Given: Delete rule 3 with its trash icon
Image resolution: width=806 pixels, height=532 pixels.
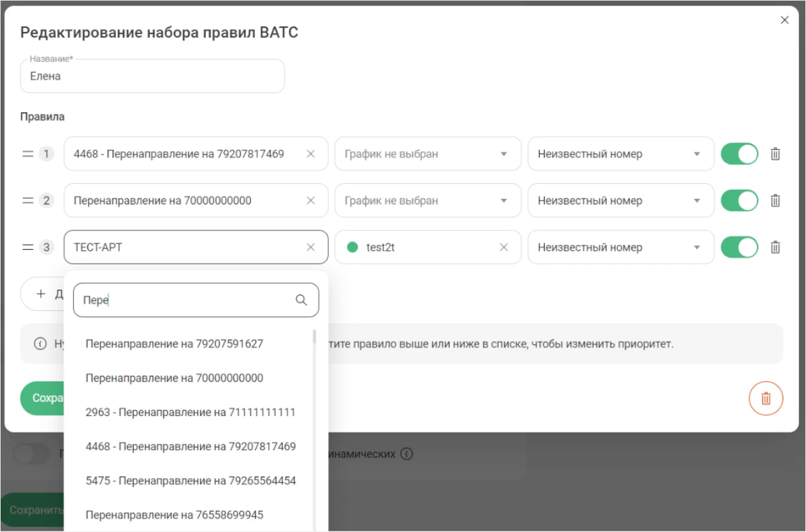Looking at the screenshot, I should (776, 247).
